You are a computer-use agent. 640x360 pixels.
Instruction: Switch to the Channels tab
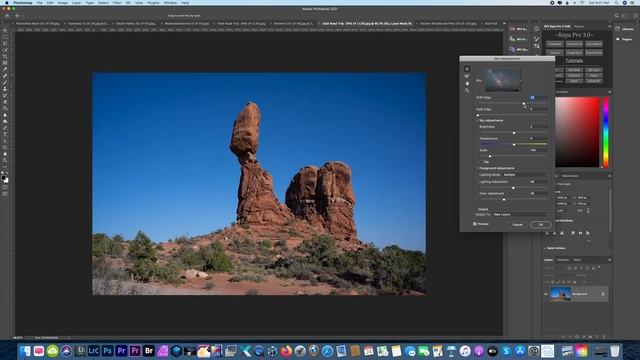tap(563, 260)
